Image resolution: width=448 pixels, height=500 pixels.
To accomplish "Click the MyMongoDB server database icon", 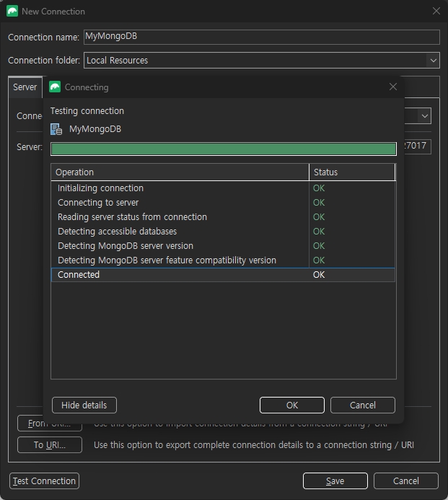I will pyautogui.click(x=56, y=129).
